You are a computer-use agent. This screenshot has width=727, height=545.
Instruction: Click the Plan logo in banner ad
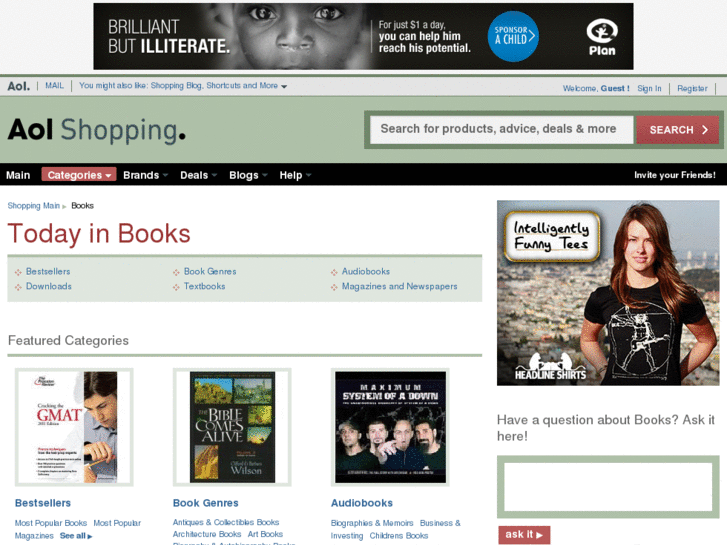click(x=602, y=37)
